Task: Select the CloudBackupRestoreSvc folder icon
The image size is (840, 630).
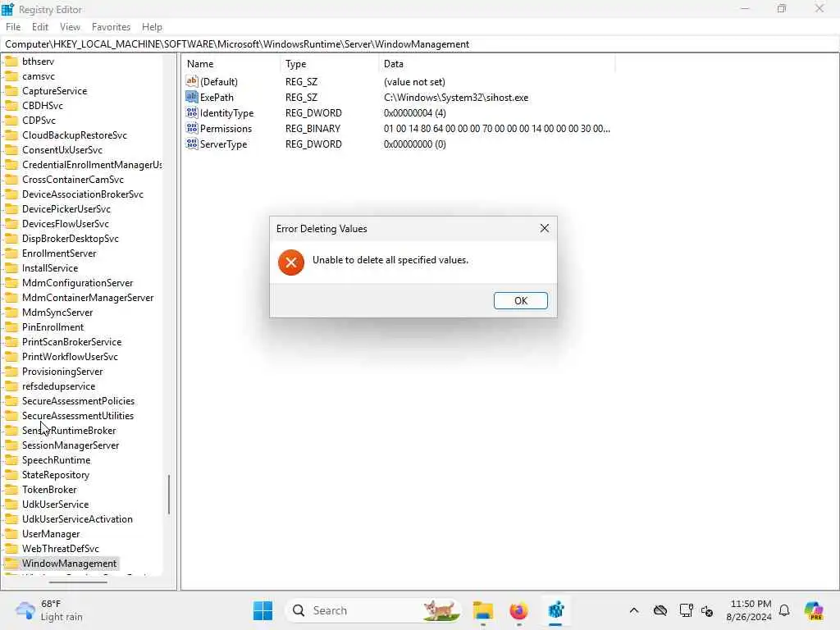Action: [x=11, y=135]
